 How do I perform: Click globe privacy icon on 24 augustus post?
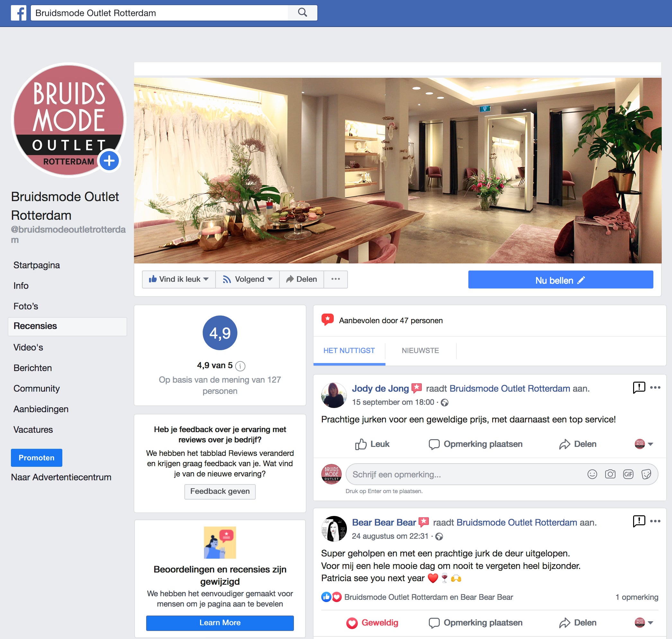pyautogui.click(x=439, y=537)
